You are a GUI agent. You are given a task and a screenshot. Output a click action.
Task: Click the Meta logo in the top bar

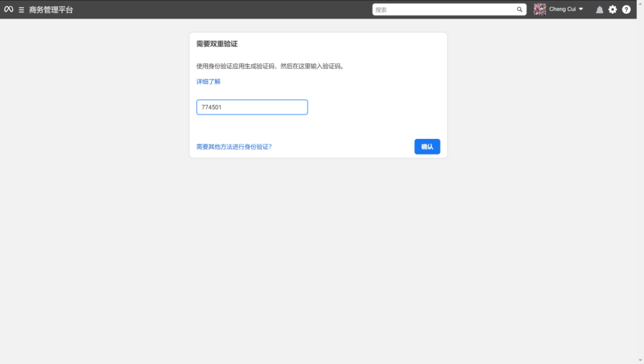coord(8,9)
